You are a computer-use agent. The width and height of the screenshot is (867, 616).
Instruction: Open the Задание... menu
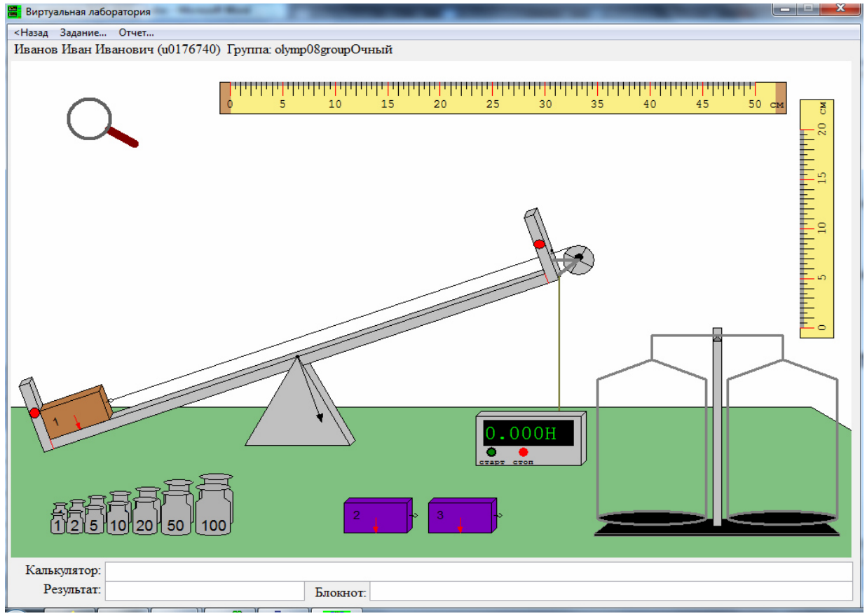pos(83,33)
